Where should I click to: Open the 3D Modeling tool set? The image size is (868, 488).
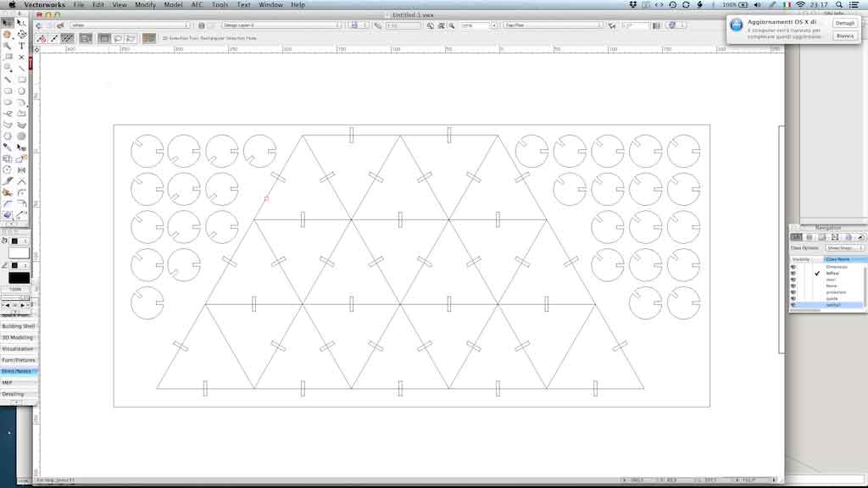pyautogui.click(x=19, y=337)
